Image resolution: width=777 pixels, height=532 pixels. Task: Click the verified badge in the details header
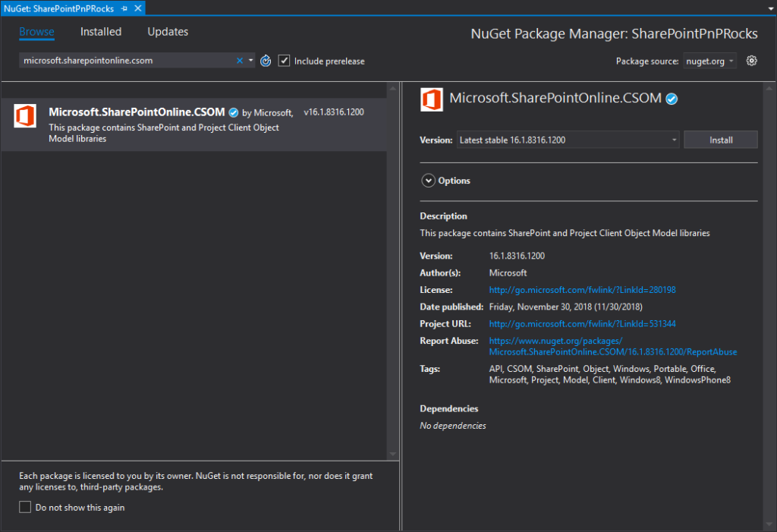(672, 99)
